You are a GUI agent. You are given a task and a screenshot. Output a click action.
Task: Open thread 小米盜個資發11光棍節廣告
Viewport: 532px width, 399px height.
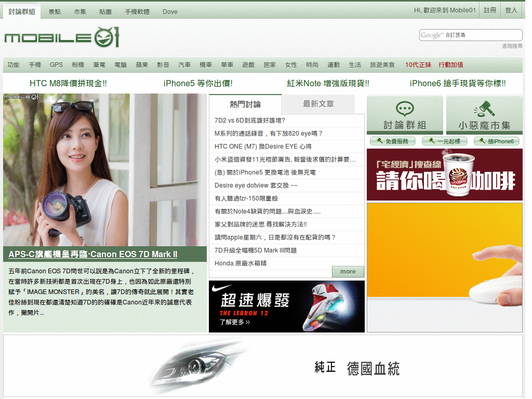[285, 159]
